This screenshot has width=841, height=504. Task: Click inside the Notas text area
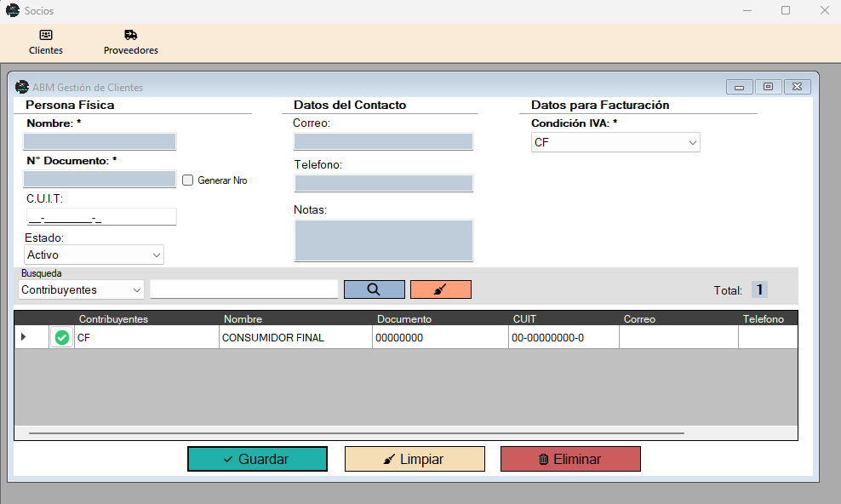pos(384,240)
